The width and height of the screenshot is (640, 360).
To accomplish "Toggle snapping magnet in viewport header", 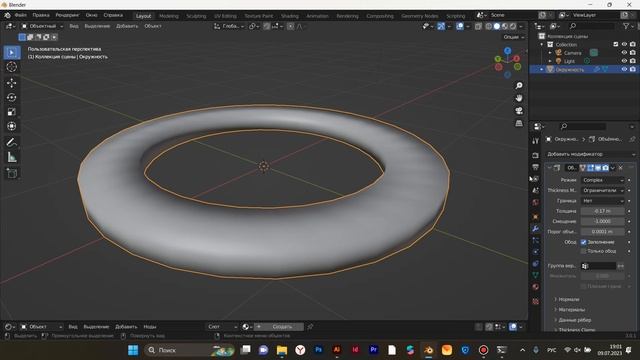I will [267, 26].
